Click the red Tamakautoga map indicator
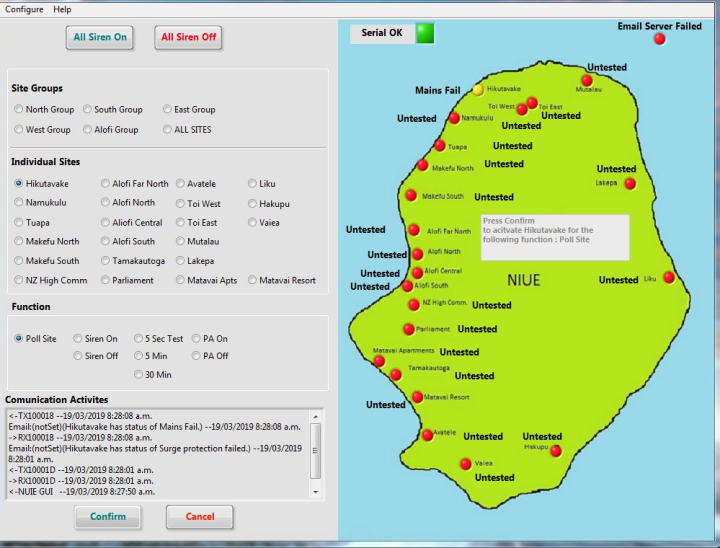 [395, 375]
